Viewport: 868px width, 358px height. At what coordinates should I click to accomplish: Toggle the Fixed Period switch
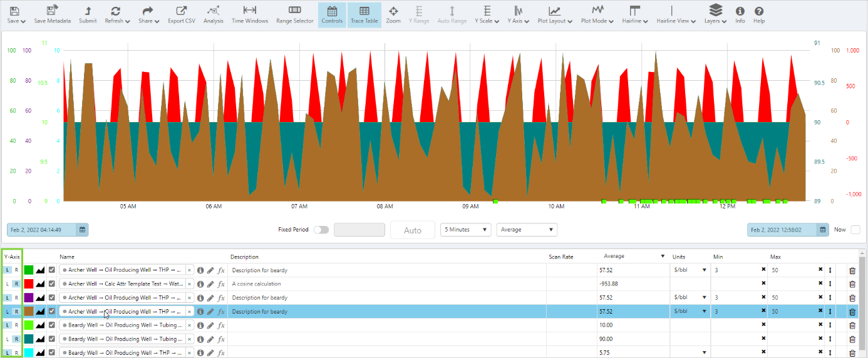point(321,230)
